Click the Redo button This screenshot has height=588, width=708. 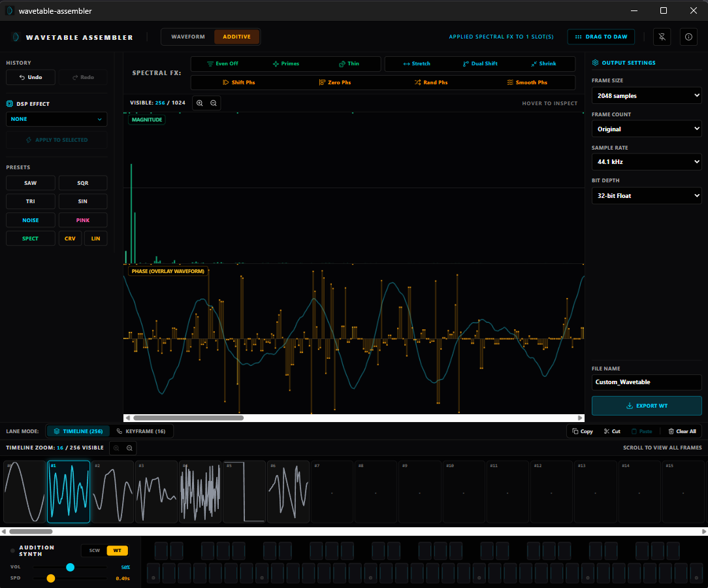(x=83, y=77)
